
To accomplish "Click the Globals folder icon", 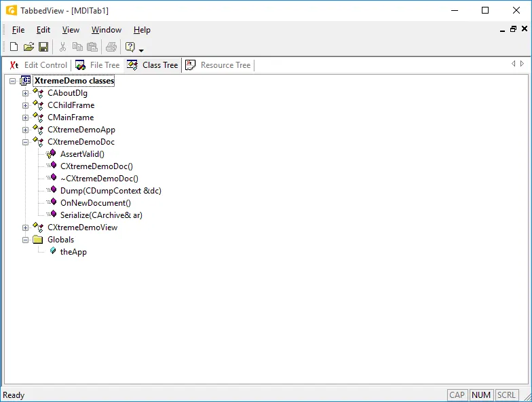I will click(38, 240).
